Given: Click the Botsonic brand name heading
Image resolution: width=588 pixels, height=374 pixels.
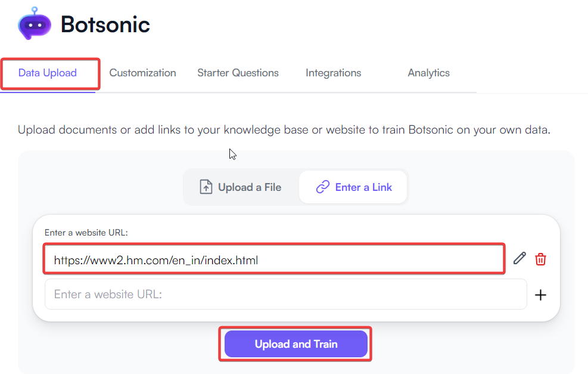Looking at the screenshot, I should coord(105,25).
